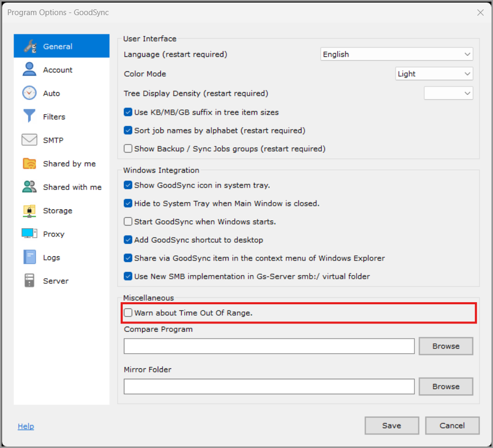
Task: Click Browse for Compare Program
Action: pos(446,346)
